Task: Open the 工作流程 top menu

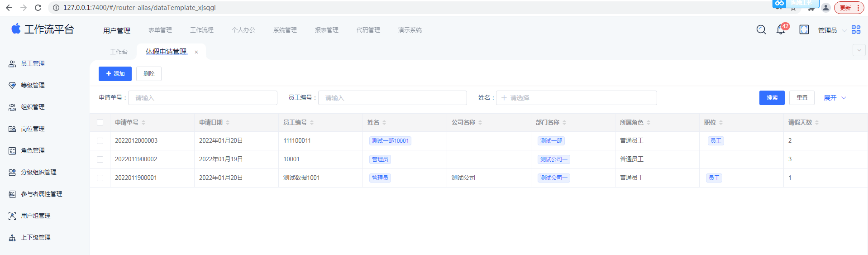Action: coord(201,30)
